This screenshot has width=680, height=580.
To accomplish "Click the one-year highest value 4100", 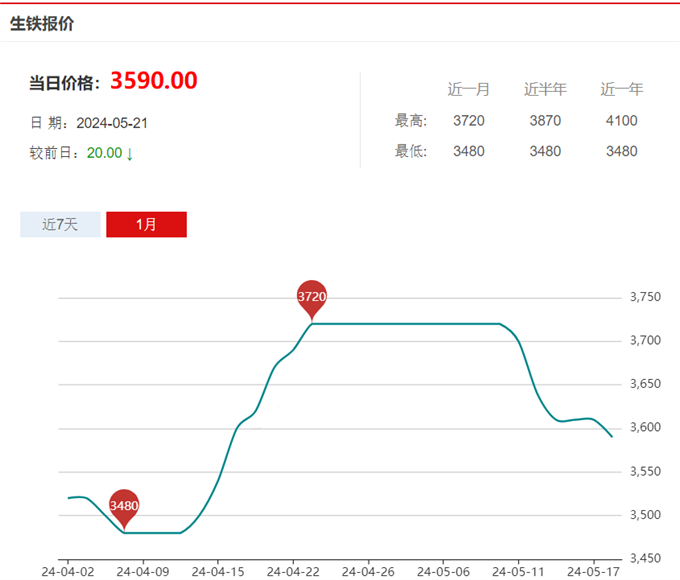I will coord(621,121).
